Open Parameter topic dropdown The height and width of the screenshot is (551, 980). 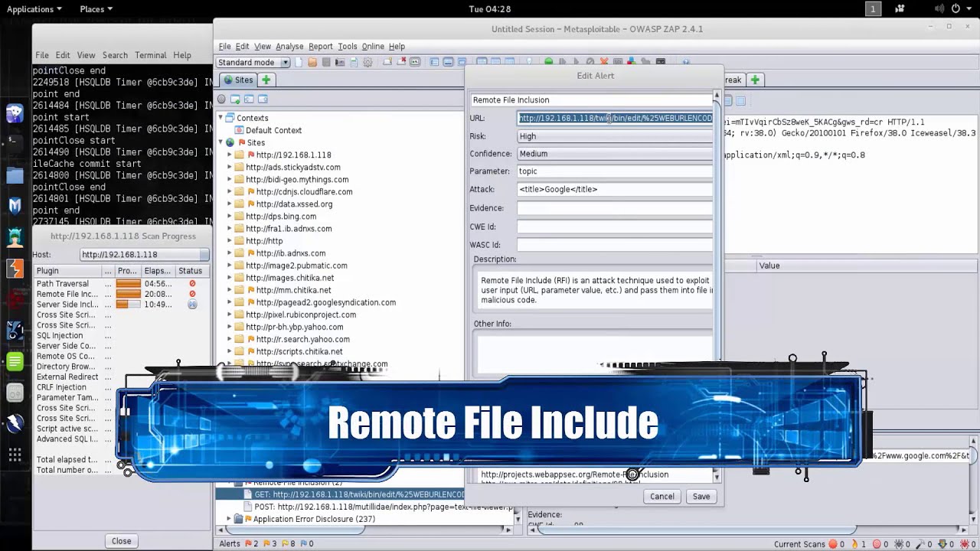click(x=616, y=171)
